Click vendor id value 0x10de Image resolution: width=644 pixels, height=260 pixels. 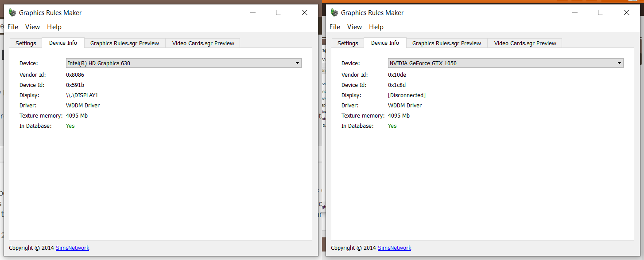[397, 75]
